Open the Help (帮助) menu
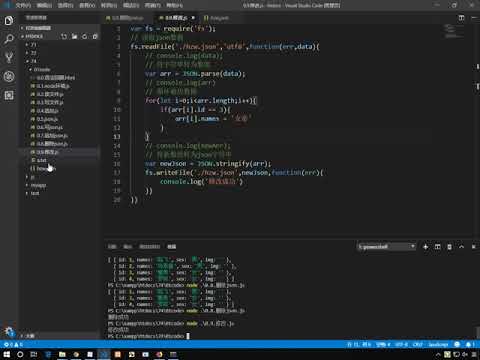480x360 pixels. (x=174, y=5)
